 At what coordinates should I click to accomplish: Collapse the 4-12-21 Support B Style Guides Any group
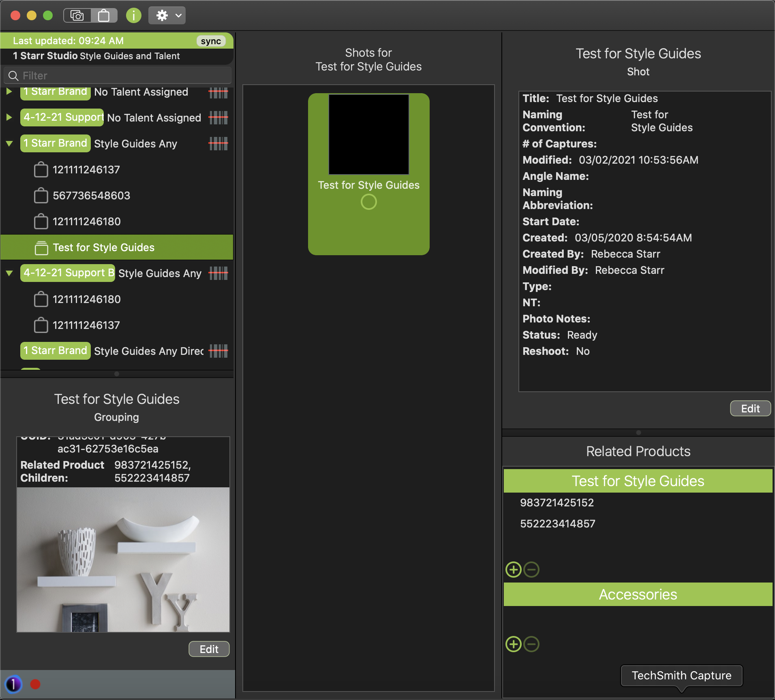9,273
